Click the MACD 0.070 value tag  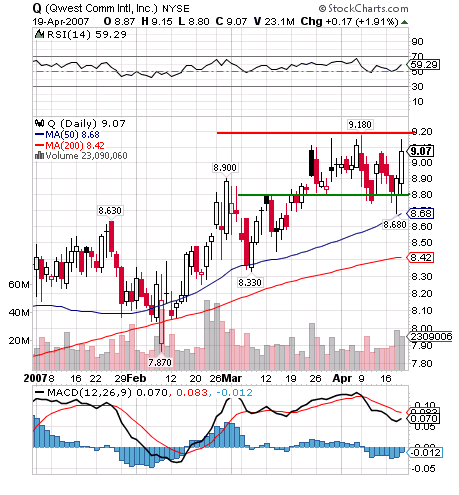(423, 419)
